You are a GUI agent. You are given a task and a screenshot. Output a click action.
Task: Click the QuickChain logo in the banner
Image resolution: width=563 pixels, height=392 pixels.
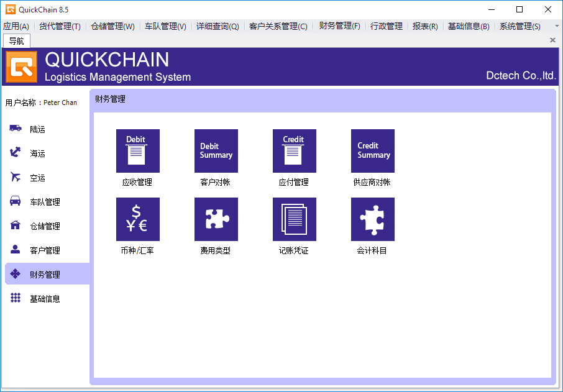click(x=22, y=66)
